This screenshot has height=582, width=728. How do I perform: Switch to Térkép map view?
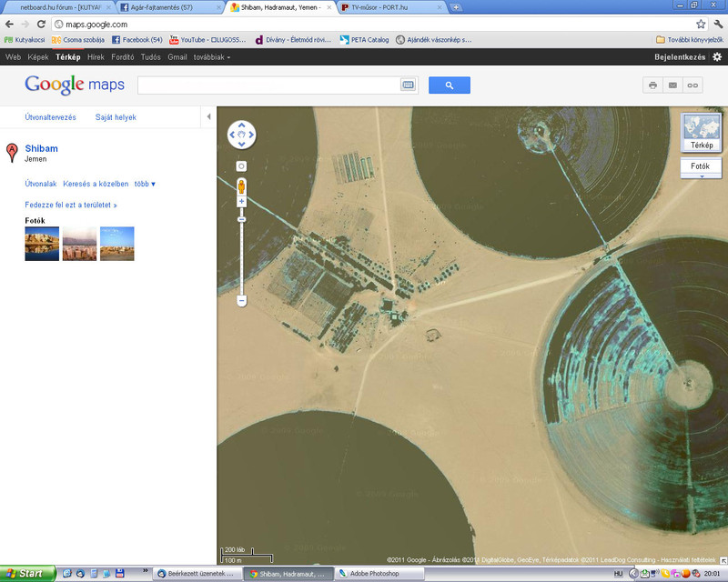coord(701,132)
